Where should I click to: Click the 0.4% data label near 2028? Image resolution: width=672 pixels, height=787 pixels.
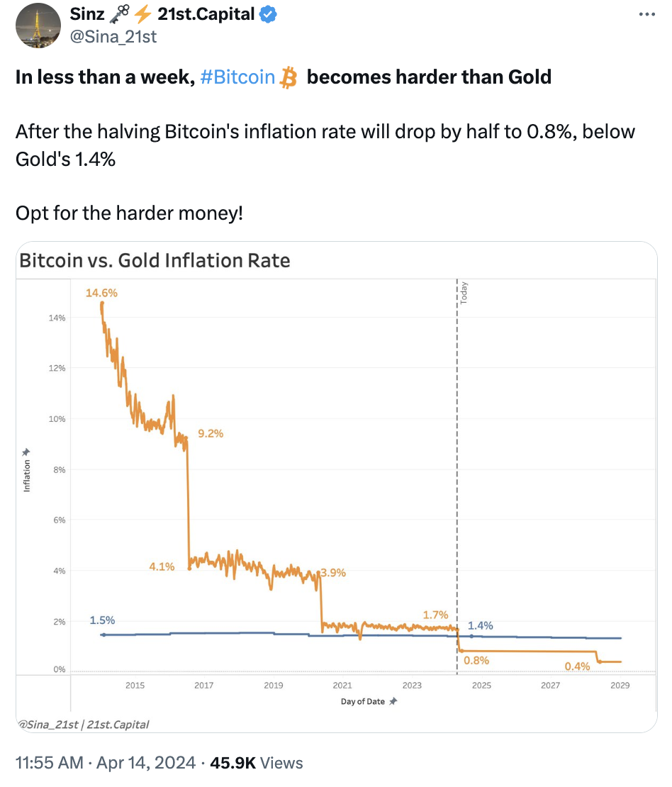577,666
